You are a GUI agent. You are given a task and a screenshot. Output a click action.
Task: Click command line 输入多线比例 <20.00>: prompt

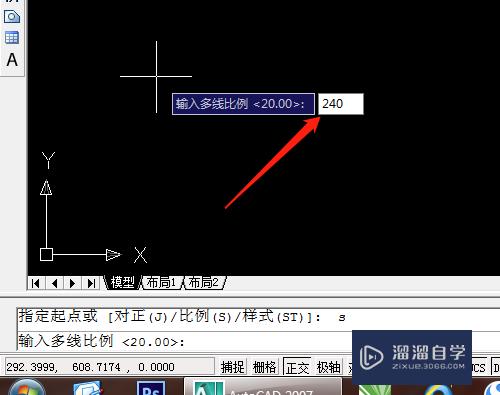(x=101, y=341)
